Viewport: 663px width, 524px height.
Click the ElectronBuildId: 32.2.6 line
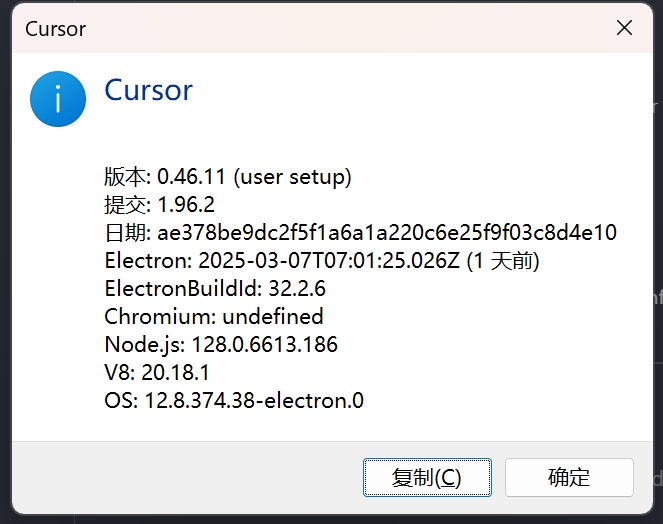(x=215, y=288)
